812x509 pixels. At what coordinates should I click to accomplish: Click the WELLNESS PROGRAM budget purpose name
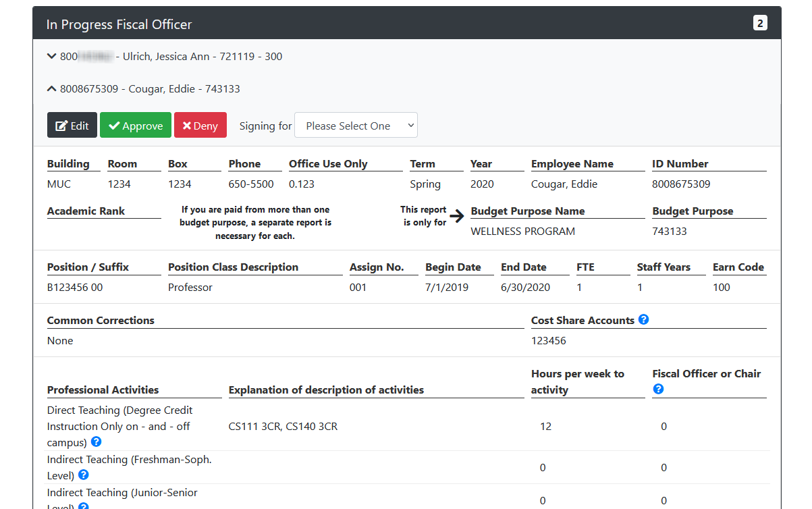[522, 232]
